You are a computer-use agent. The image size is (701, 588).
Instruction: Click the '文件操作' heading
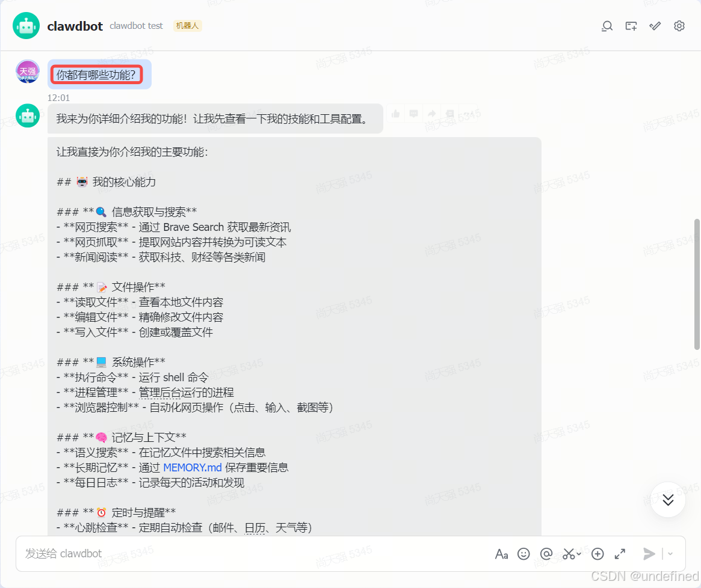point(111,287)
